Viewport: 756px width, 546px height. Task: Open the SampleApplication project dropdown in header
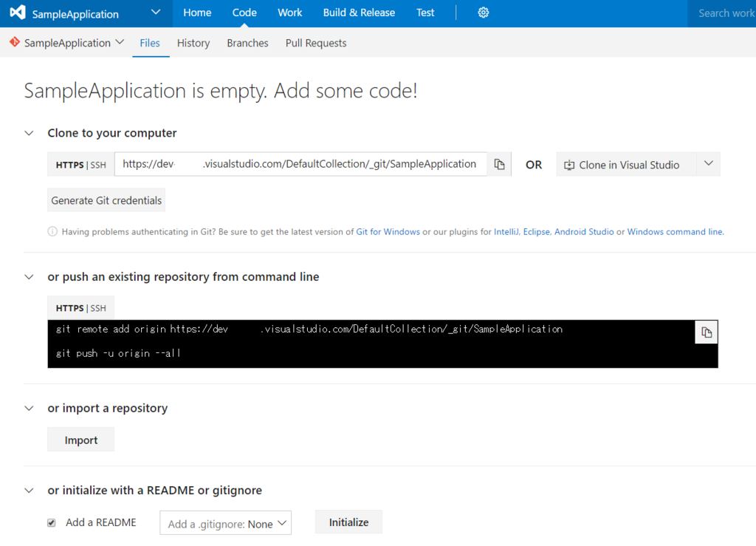pos(155,13)
